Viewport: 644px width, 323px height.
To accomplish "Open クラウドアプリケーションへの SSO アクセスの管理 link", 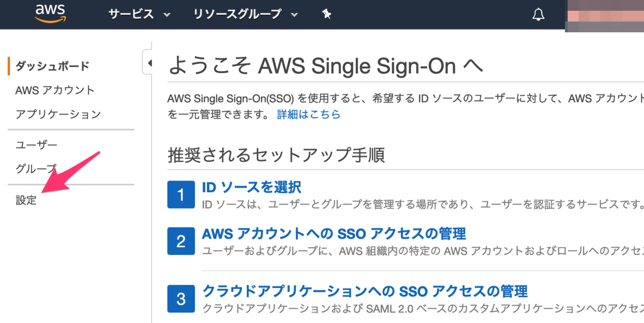I will click(x=364, y=291).
